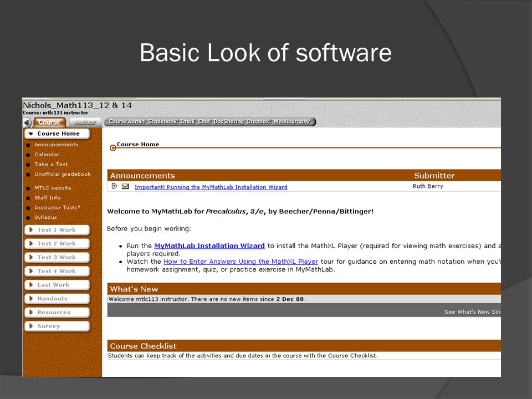This screenshot has width=532, height=399.
Task: Expand the announcement with the arrow icon
Action: pos(114,186)
